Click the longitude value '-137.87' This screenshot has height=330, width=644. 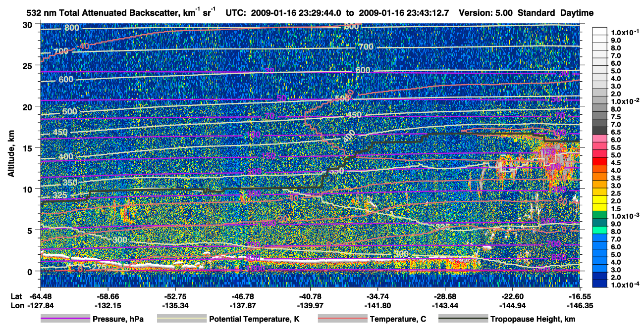(242, 305)
